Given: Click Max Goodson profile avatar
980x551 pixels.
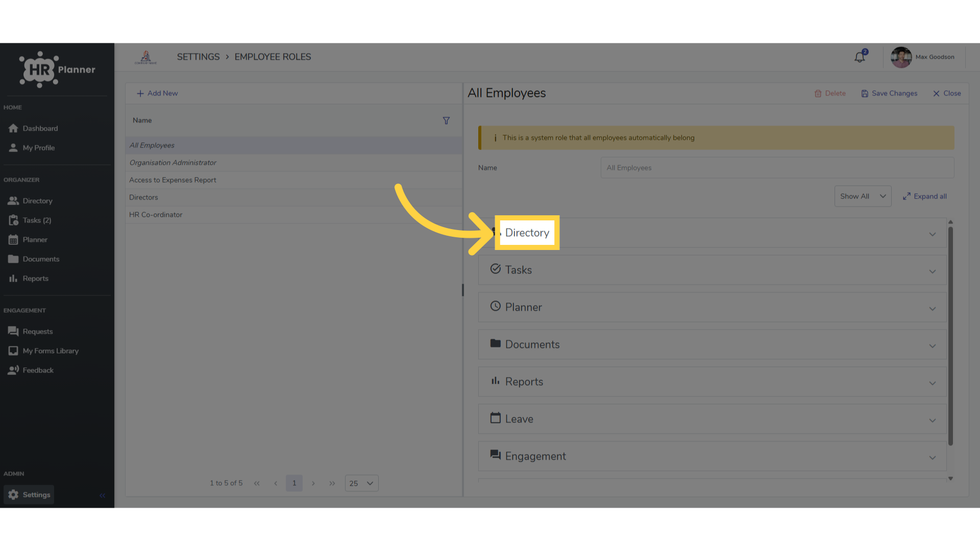Looking at the screenshot, I should (x=901, y=57).
